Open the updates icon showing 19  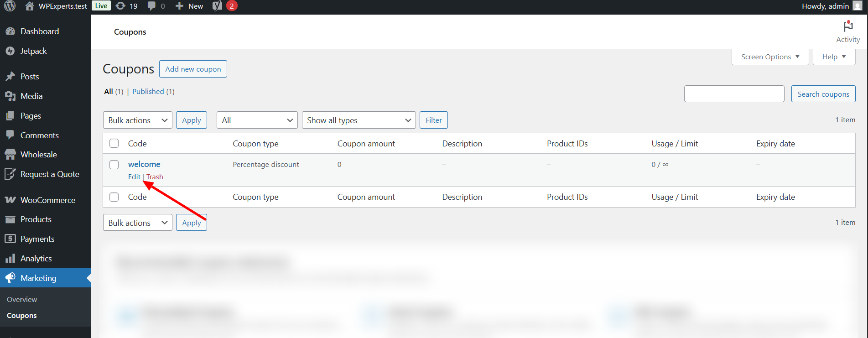coord(121,6)
